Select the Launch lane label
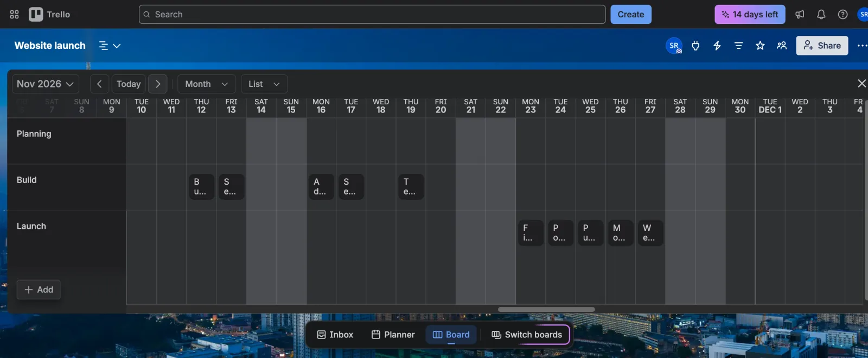 31,226
